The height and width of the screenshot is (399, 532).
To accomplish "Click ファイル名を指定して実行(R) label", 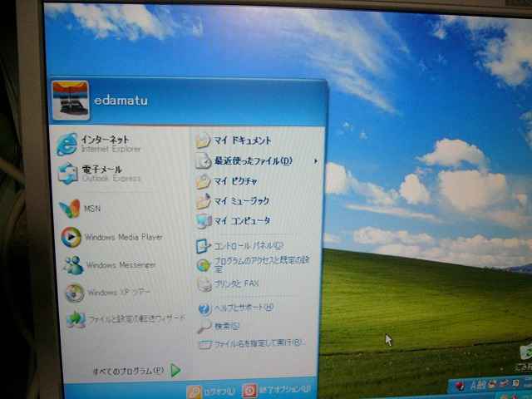I will [259, 343].
